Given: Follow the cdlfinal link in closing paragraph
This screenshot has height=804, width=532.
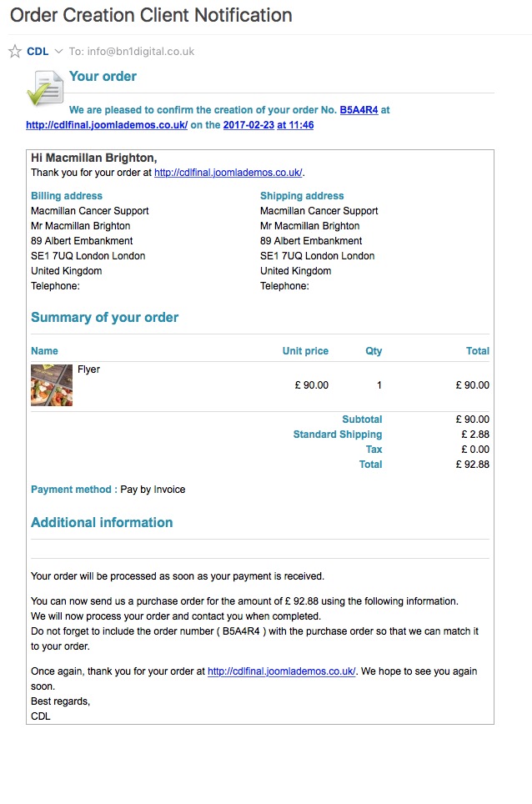Looking at the screenshot, I should [x=282, y=671].
